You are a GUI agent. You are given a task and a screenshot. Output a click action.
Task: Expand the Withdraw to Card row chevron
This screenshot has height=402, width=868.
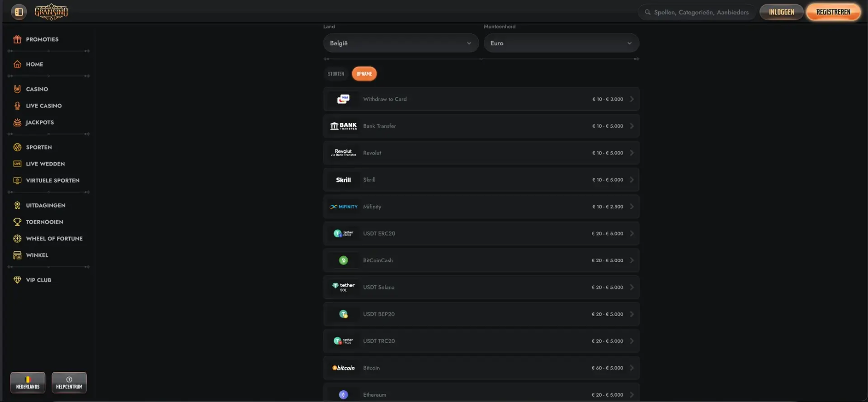(632, 99)
